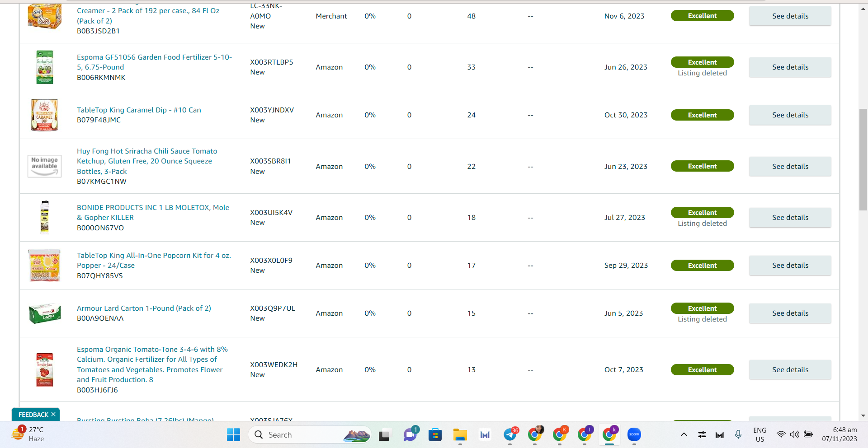The width and height of the screenshot is (868, 448).
Task: Close the FEEDBACK tab with its X
Action: click(53, 414)
